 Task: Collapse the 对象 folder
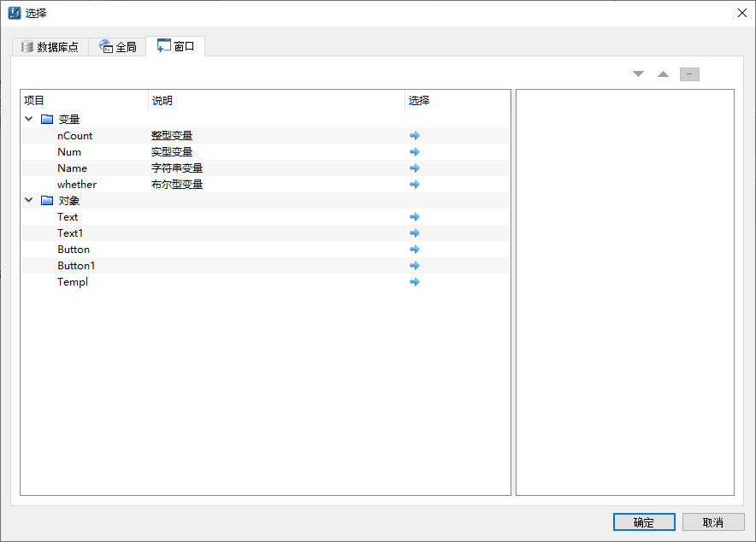click(29, 200)
